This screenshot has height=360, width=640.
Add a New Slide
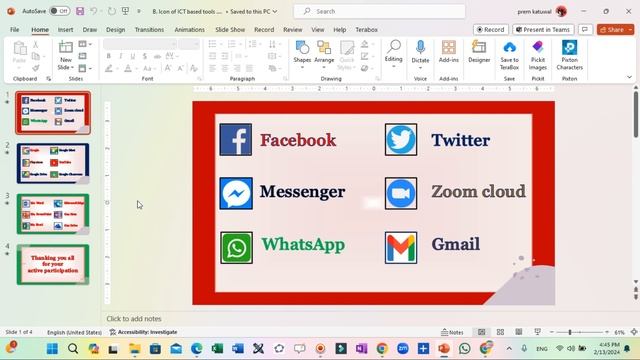pyautogui.click(x=65, y=48)
